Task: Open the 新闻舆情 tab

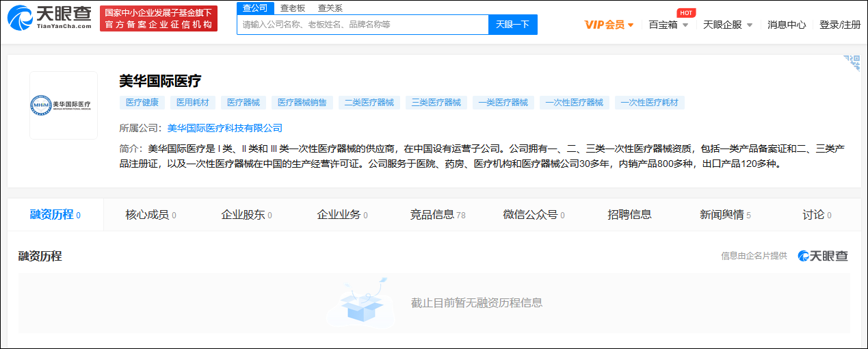Action: coord(724,215)
